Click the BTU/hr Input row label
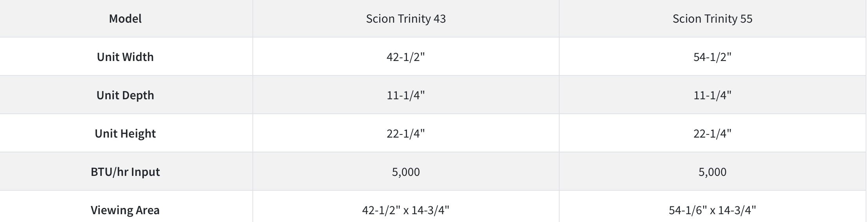 pyautogui.click(x=125, y=172)
